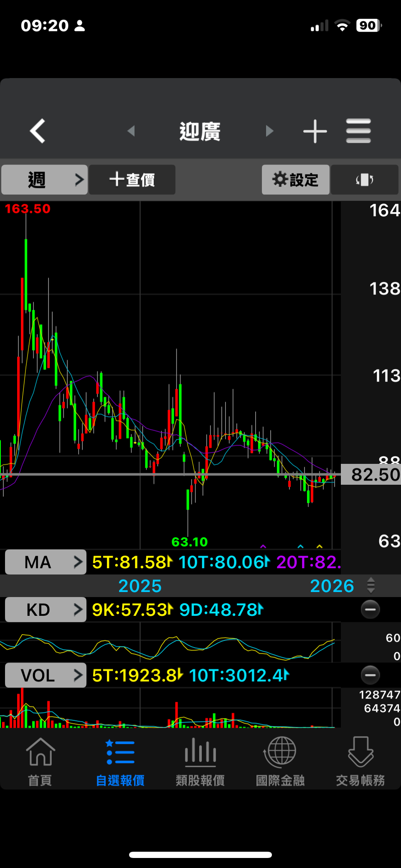Go to previous stock with left triangle
The image size is (401, 868).
131,131
